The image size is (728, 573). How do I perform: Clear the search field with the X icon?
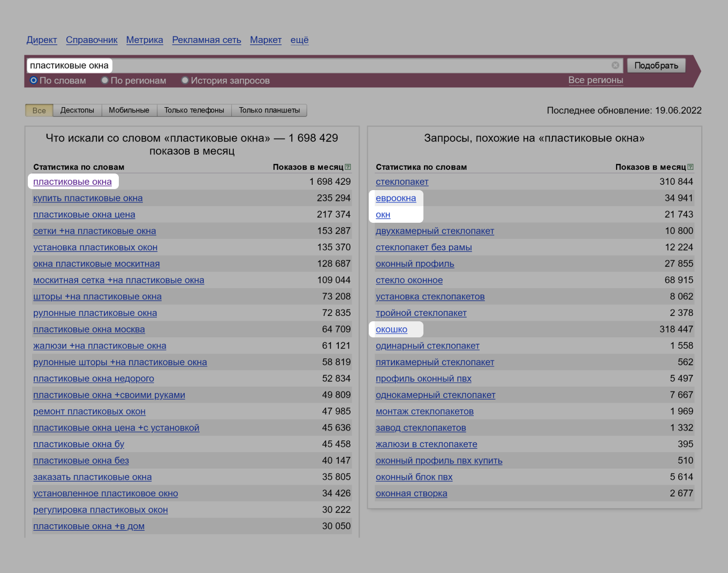click(615, 65)
